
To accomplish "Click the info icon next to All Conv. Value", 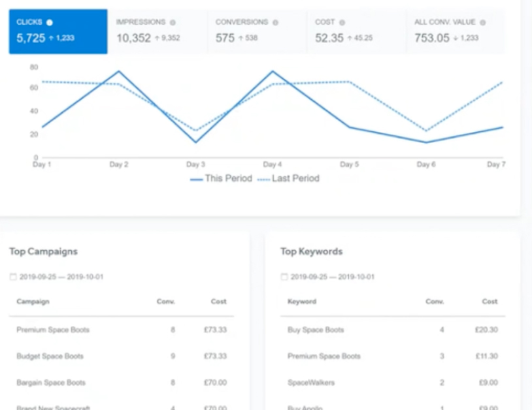I will pyautogui.click(x=482, y=22).
